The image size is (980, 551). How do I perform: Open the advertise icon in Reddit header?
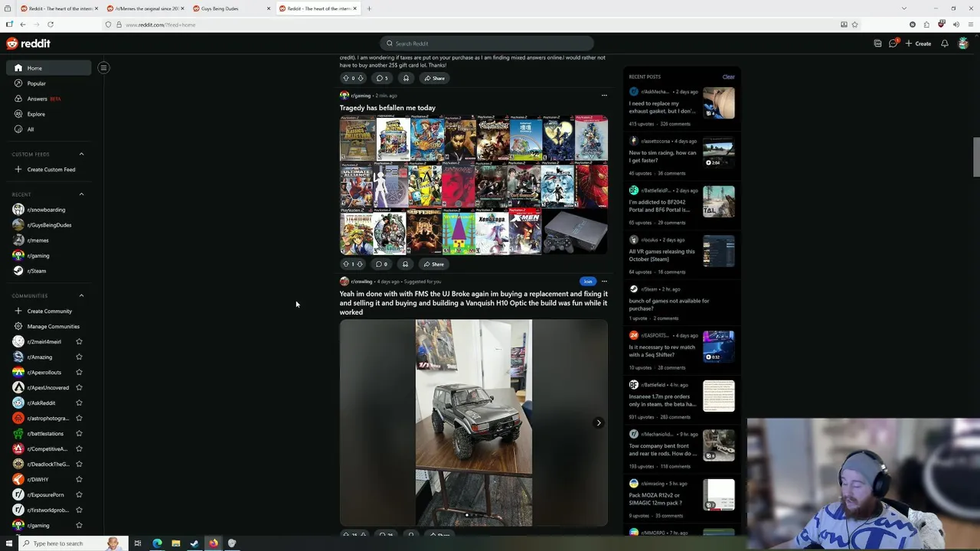click(877, 44)
